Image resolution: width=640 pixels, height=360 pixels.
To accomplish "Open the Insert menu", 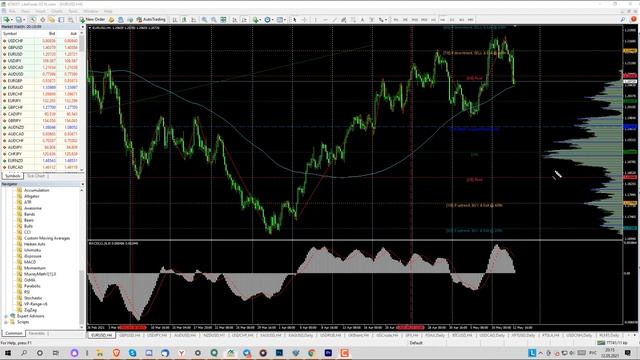I will pyautogui.click(x=40, y=11).
